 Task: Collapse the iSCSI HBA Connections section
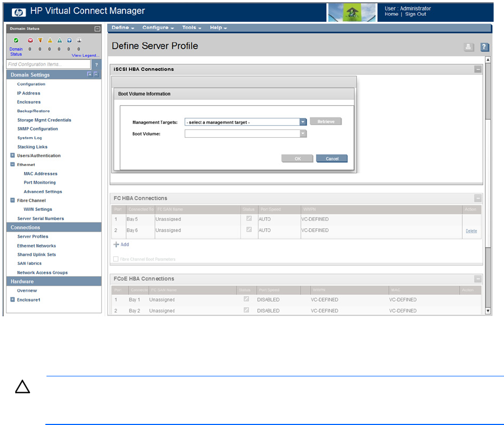coord(478,69)
